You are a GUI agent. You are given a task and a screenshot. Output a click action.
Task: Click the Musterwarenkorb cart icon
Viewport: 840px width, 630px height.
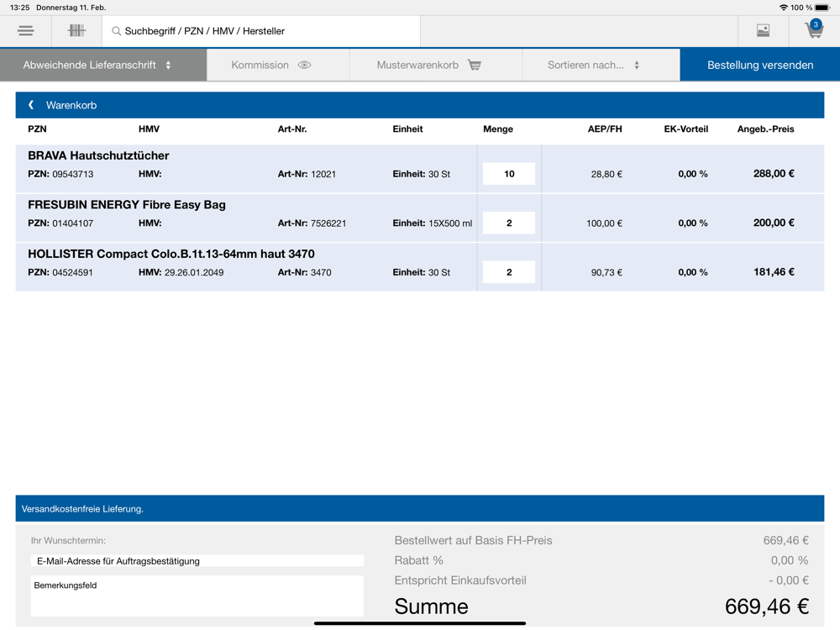[x=474, y=65]
